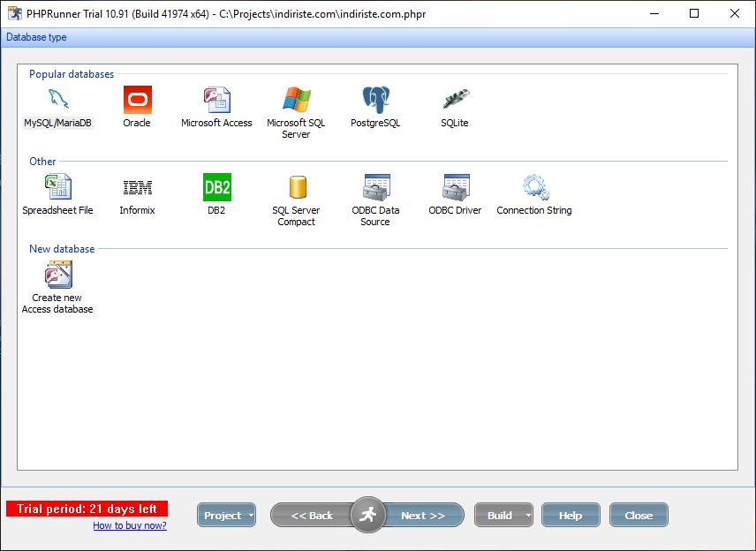Click the 'Trial period: 21 days left' banner
Screen dimensions: 756x551
(87, 509)
